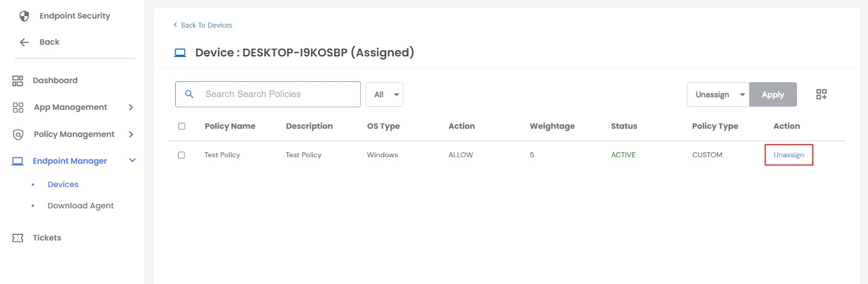The image size is (868, 284).
Task: Expand the Policy Management submenu chevron
Action: [x=131, y=134]
